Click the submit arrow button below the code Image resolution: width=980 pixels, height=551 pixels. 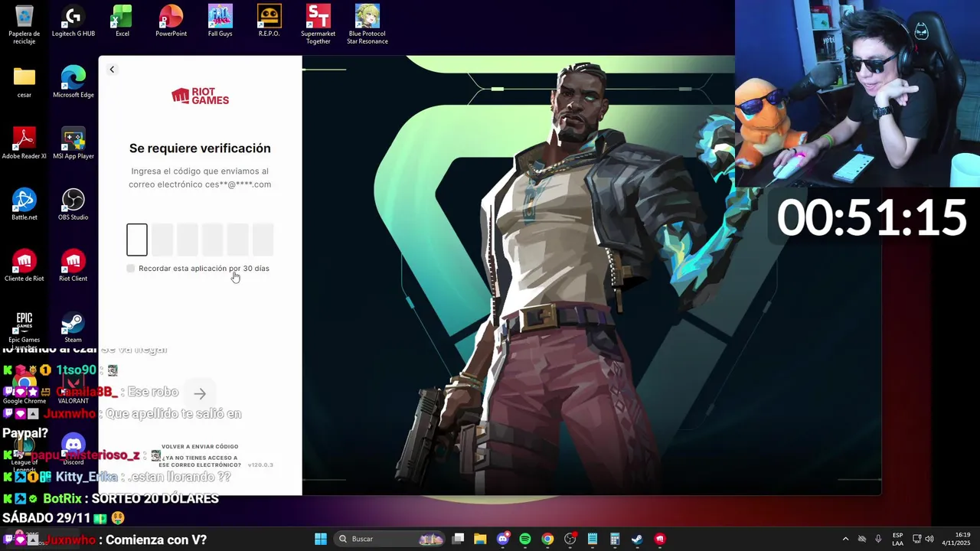point(200,394)
